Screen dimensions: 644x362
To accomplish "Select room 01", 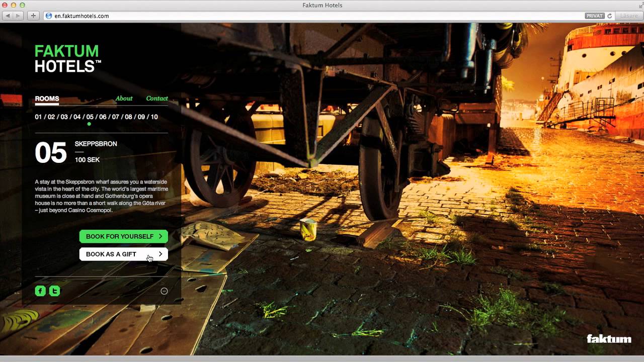I will [x=38, y=117].
